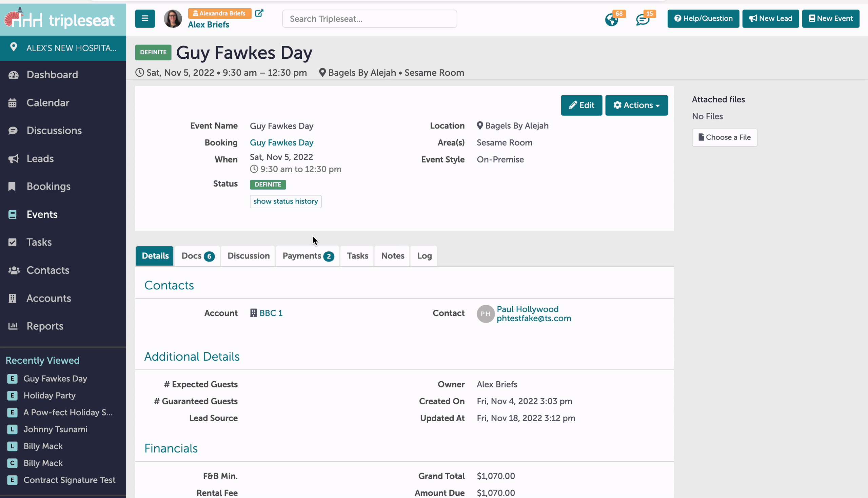This screenshot has width=868, height=498.
Task: Toggle the hamburger sidebar menu button
Action: (x=144, y=18)
